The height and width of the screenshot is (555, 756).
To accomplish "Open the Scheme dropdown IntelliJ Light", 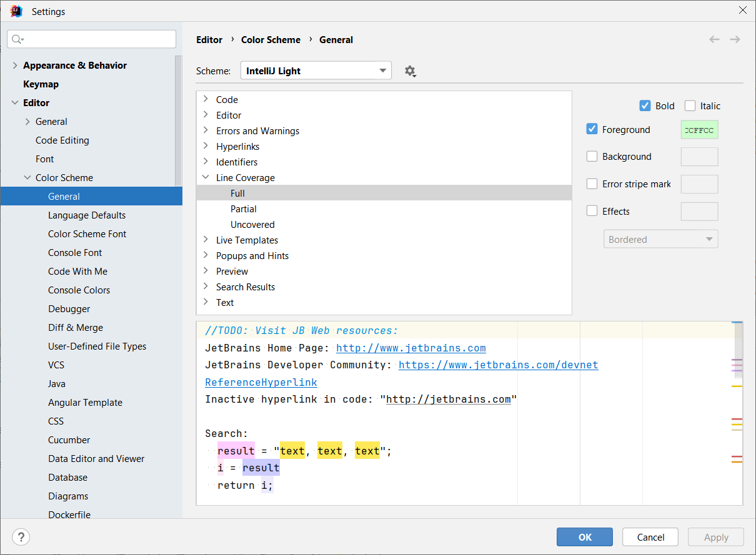I will 316,71.
